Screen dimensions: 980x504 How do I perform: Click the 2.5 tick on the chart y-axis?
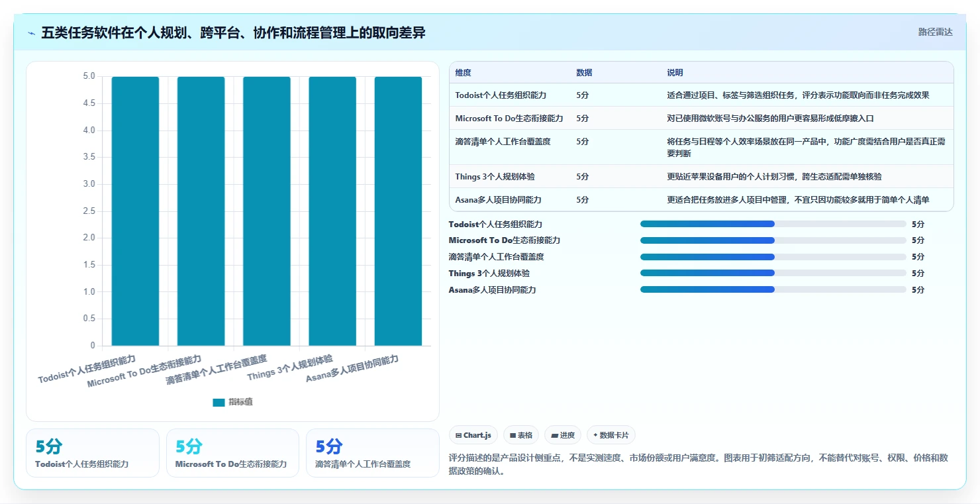(x=88, y=211)
